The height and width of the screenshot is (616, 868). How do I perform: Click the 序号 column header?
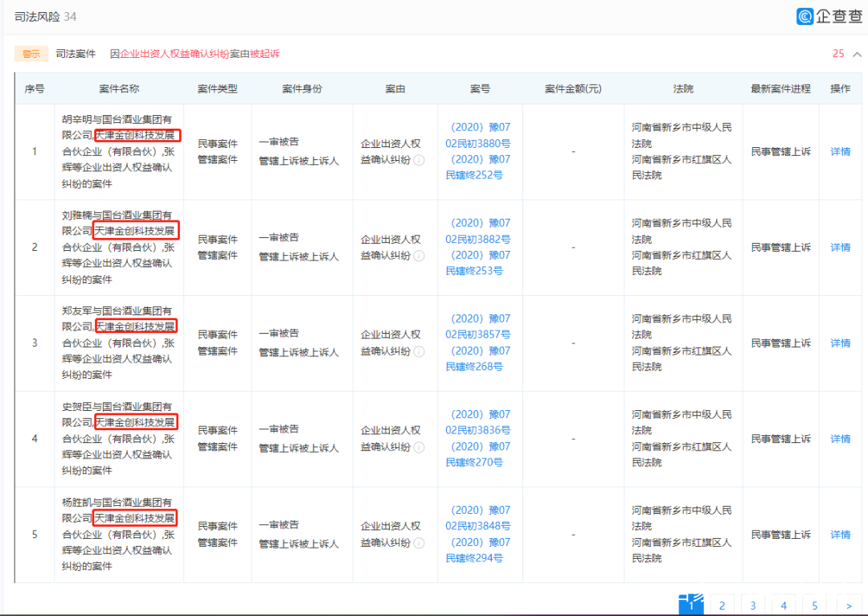click(x=35, y=88)
